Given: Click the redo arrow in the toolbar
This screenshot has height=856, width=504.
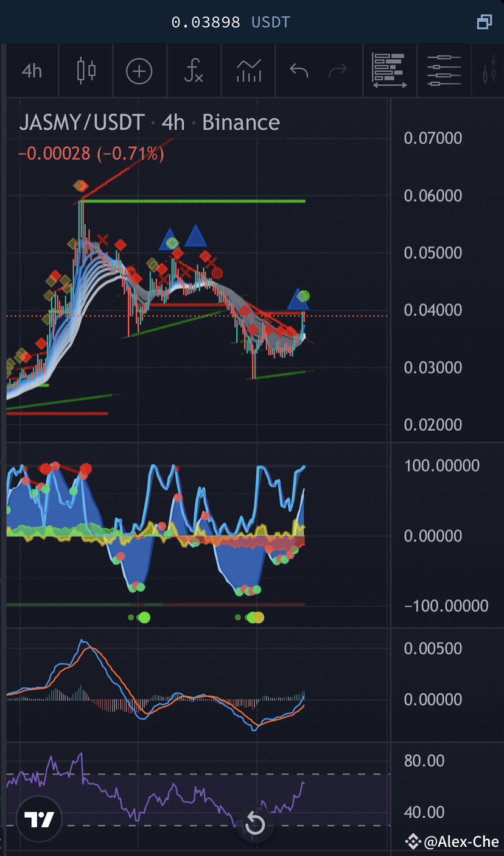Looking at the screenshot, I should coord(338,71).
